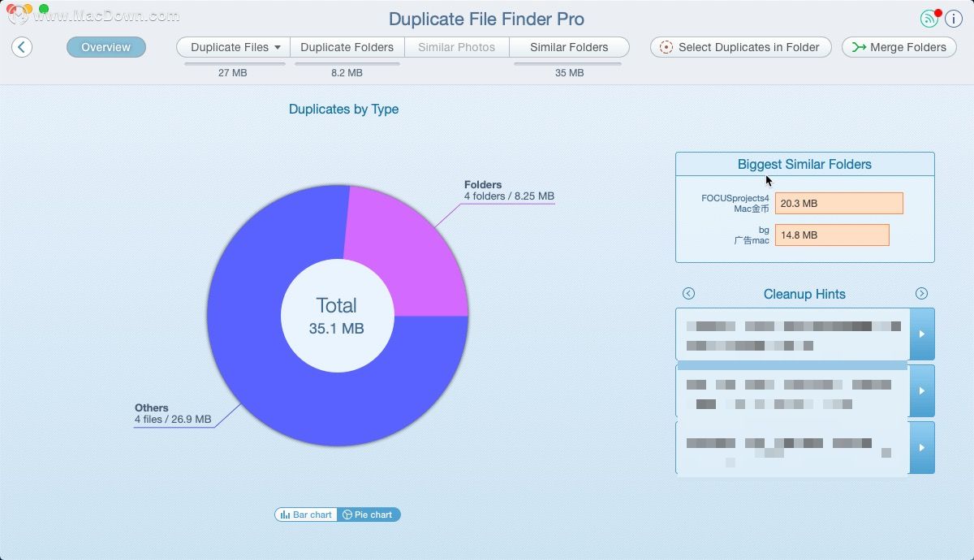Expand the Duplicate Files dropdown arrow
The width and height of the screenshot is (974, 560).
[278, 47]
